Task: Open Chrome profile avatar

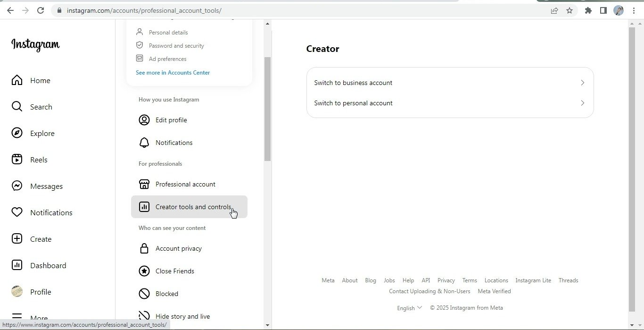Action: 619,10
